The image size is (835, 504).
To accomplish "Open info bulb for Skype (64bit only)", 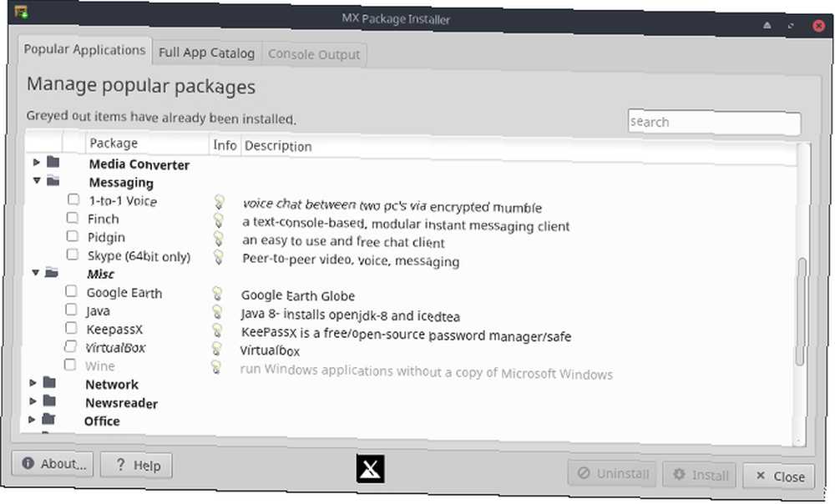I will tap(218, 256).
